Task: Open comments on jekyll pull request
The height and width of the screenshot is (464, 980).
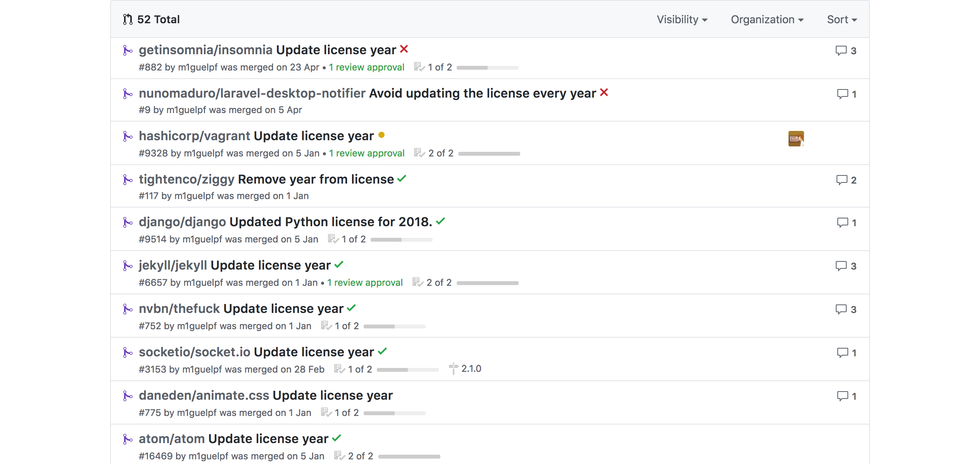Action: (846, 266)
